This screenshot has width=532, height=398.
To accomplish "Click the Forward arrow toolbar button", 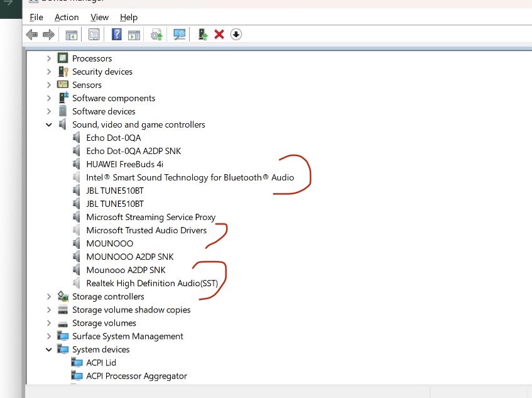I will pos(48,35).
